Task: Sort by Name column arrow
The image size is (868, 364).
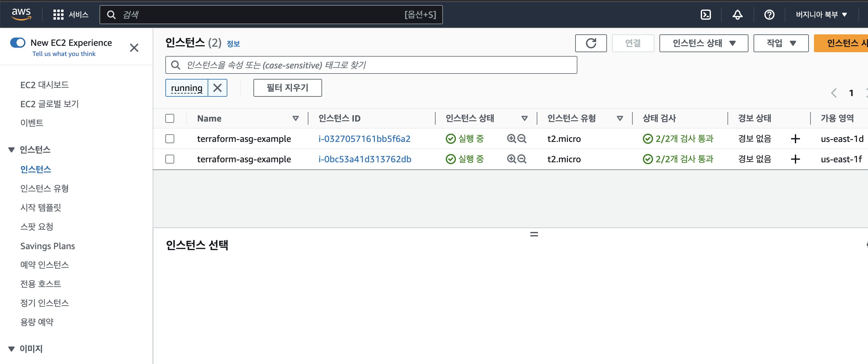Action: tap(295, 118)
